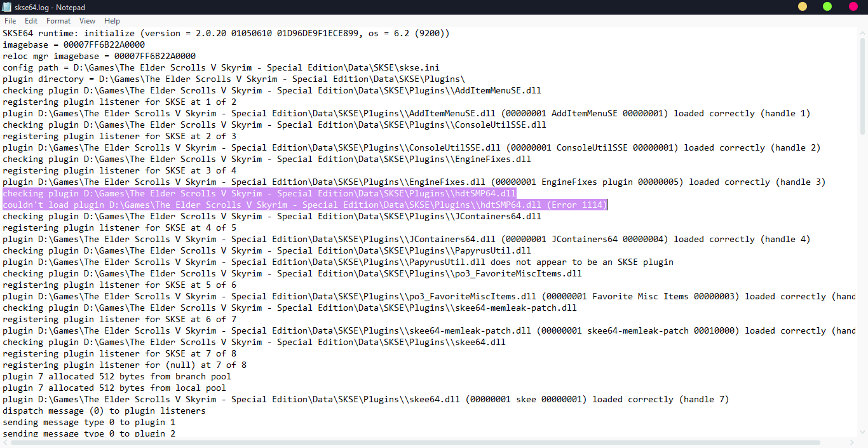
Task: Click 'registering plugin listener for SKSE at 3 of 4'
Action: [x=119, y=170]
